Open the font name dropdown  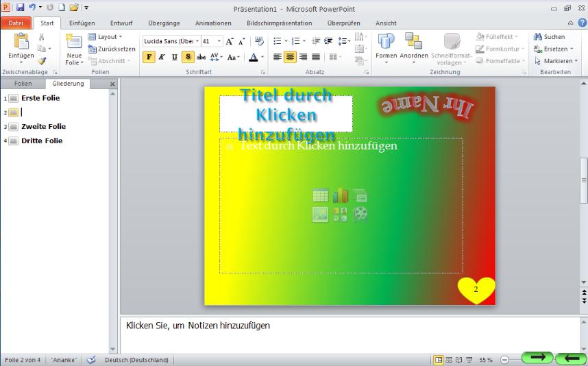click(197, 42)
